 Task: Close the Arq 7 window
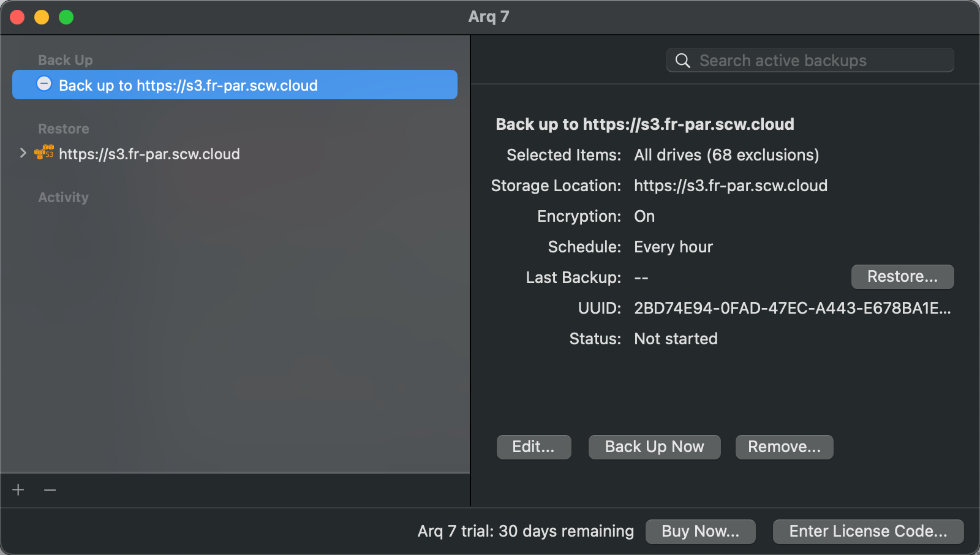pos(17,17)
